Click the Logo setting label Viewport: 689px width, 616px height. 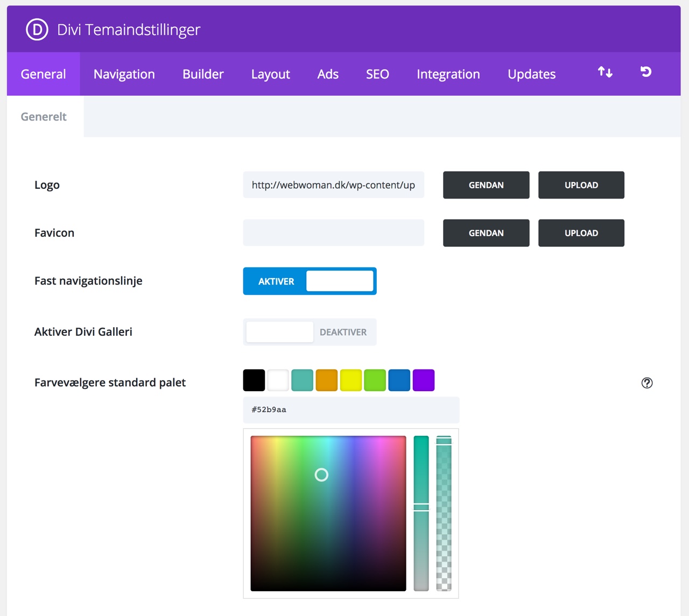click(x=47, y=185)
